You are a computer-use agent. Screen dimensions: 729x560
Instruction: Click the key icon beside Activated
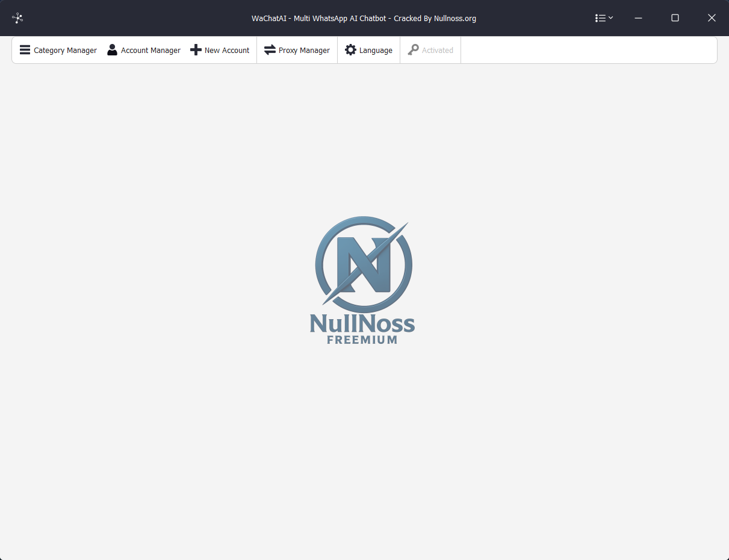coord(413,50)
